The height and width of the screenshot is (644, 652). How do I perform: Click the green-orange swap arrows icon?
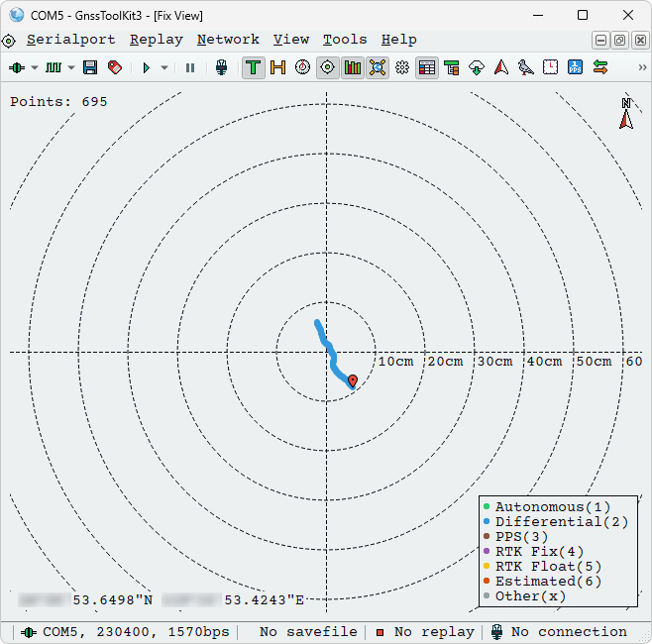coord(600,67)
